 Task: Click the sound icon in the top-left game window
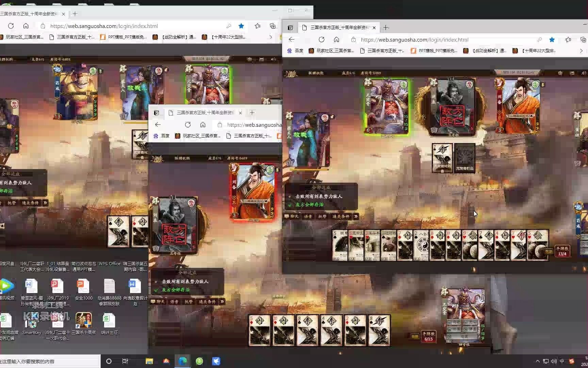[273, 59]
